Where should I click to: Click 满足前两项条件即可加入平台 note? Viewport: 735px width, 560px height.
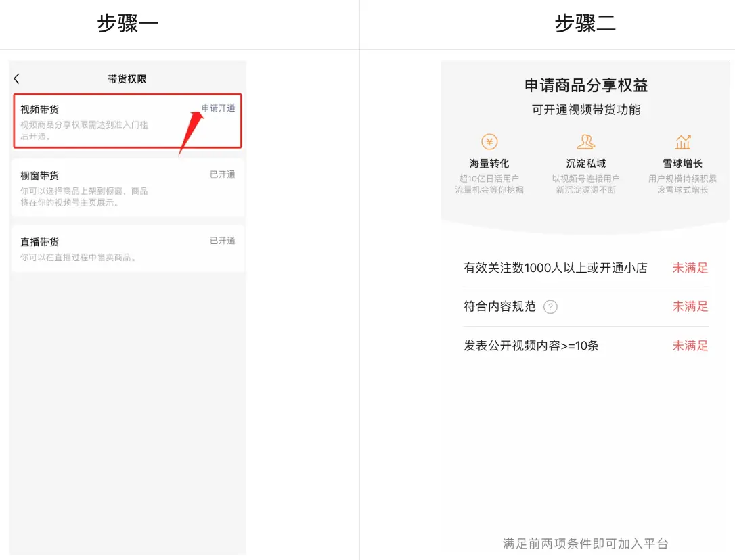(x=585, y=544)
